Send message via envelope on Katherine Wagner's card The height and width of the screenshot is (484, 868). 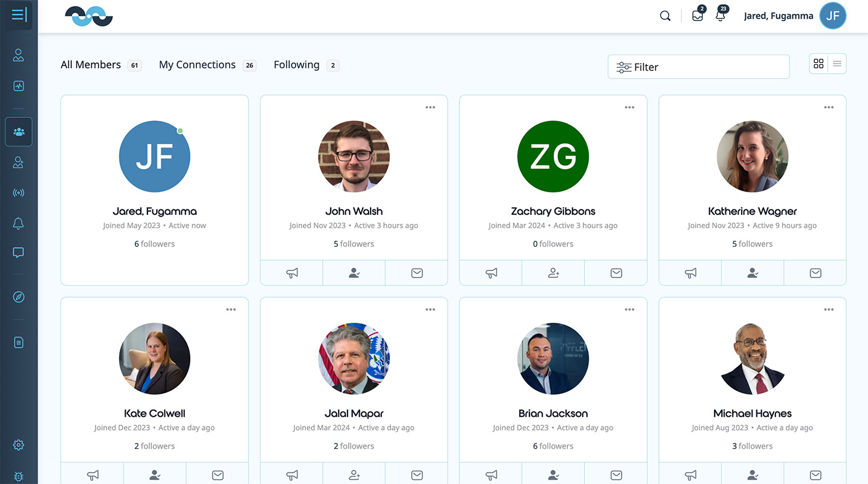click(815, 273)
